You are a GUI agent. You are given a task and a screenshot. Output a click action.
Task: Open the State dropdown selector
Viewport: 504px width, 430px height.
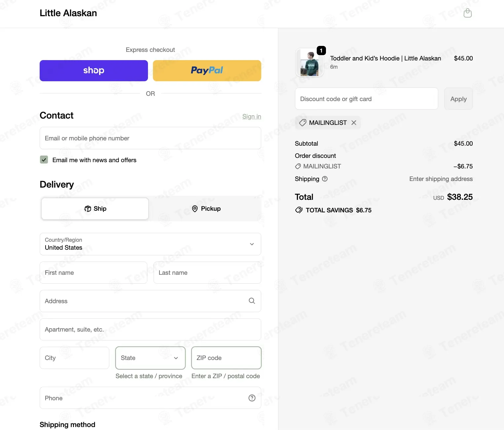click(150, 358)
